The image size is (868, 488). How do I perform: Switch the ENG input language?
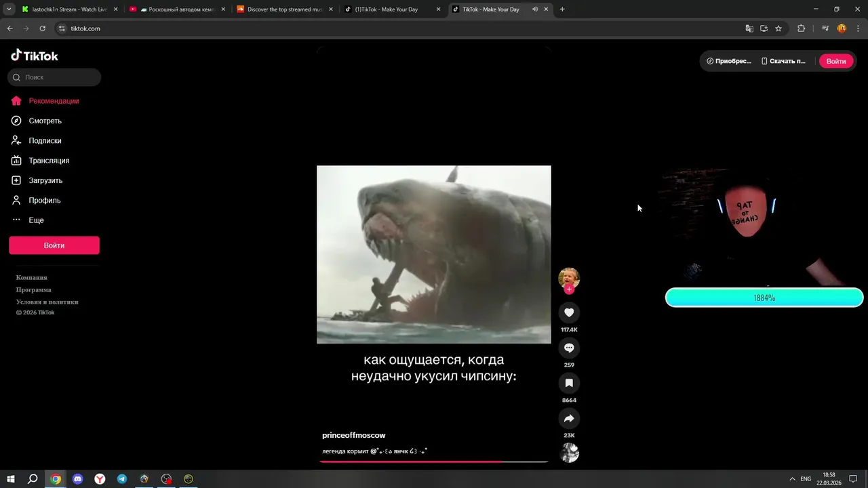806,479
